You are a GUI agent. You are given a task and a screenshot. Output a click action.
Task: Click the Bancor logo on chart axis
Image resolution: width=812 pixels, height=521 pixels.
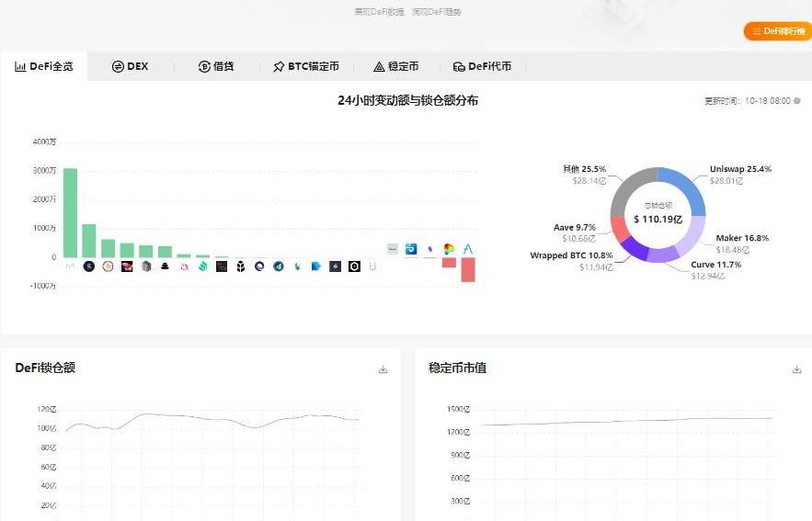tap(240, 266)
